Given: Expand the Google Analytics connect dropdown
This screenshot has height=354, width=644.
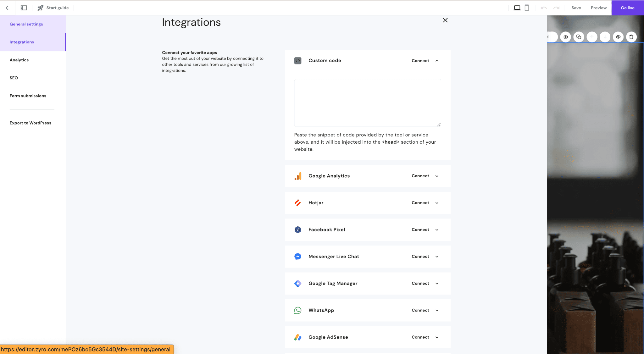Looking at the screenshot, I should click(x=437, y=176).
